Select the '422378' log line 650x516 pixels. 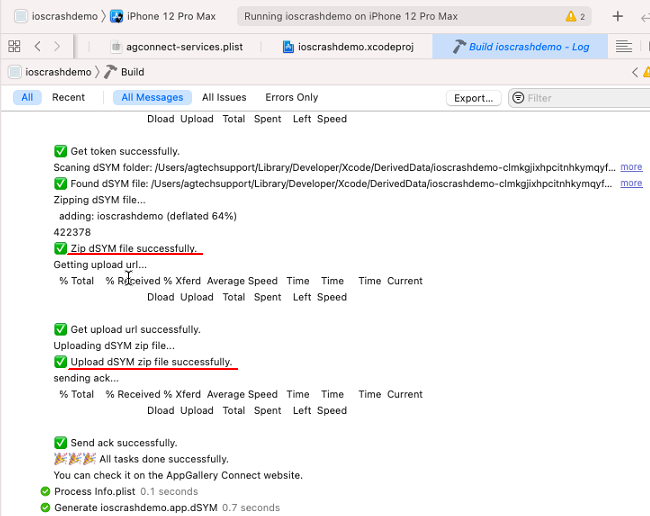72,232
